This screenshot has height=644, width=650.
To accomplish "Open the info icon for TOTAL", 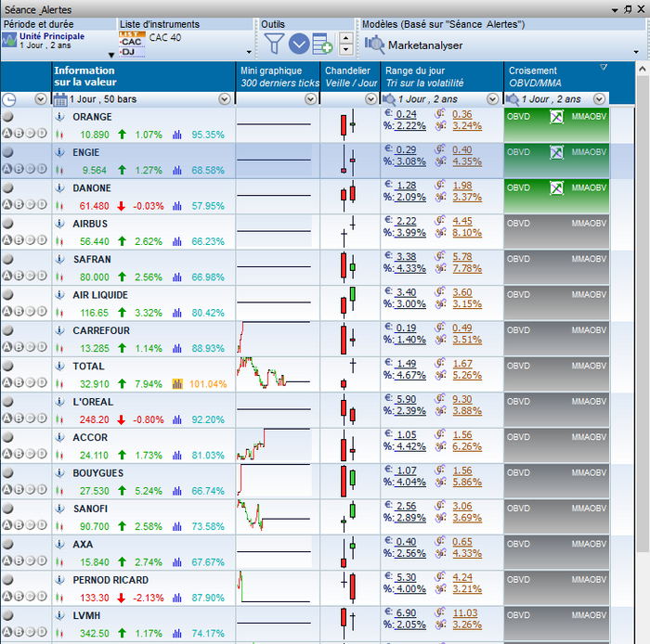I will [60, 367].
